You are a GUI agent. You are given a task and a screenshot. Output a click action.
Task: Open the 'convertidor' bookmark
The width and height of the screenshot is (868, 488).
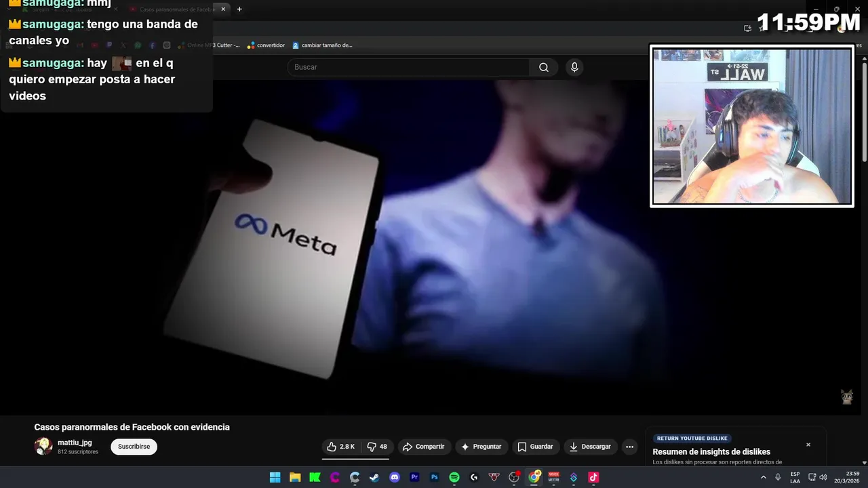(266, 45)
